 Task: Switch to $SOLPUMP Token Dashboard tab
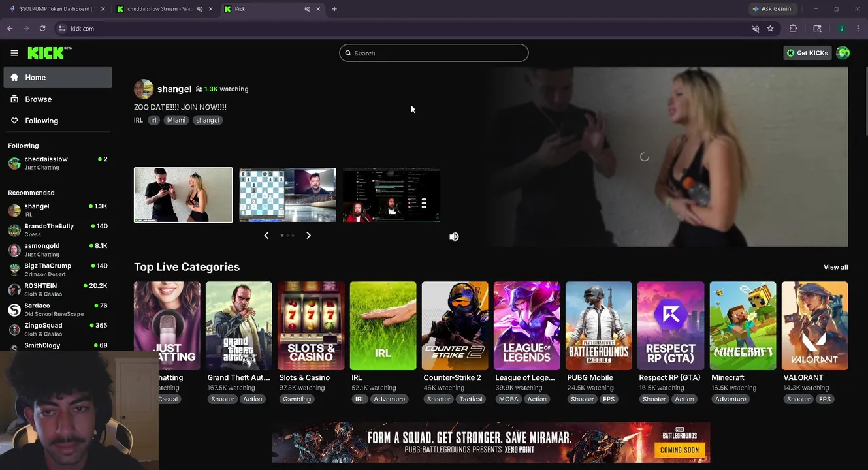(x=55, y=9)
